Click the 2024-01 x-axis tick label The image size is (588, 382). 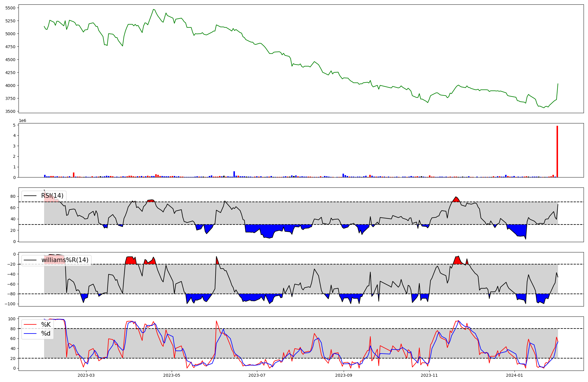(x=515, y=375)
